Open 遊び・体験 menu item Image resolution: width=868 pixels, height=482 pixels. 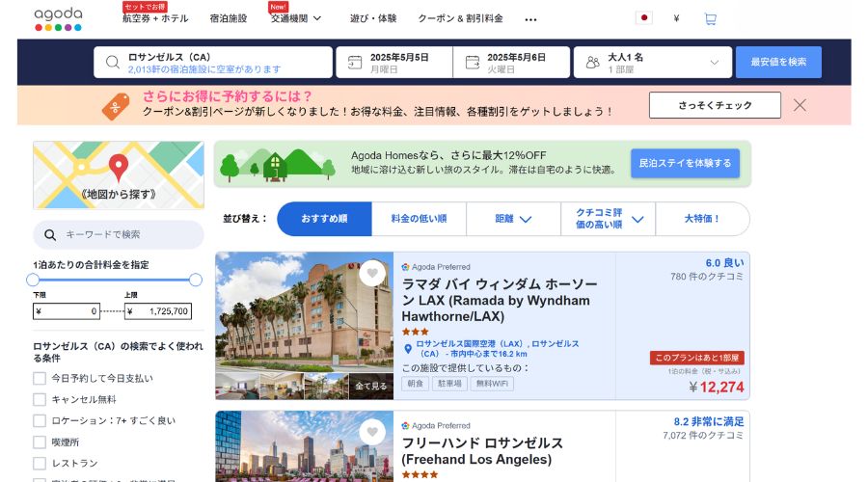pyautogui.click(x=373, y=18)
